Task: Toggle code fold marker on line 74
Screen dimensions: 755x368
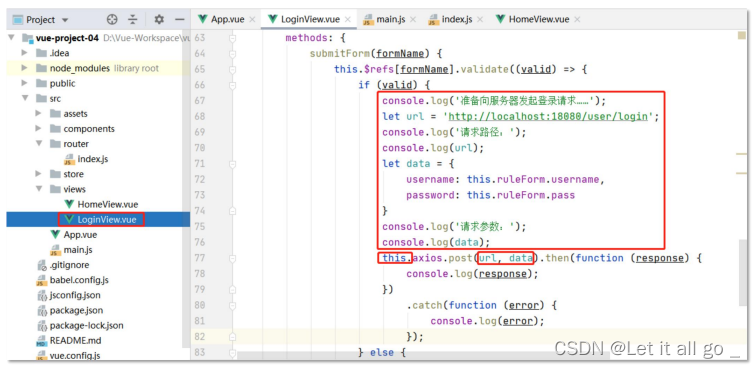Action: (x=233, y=210)
